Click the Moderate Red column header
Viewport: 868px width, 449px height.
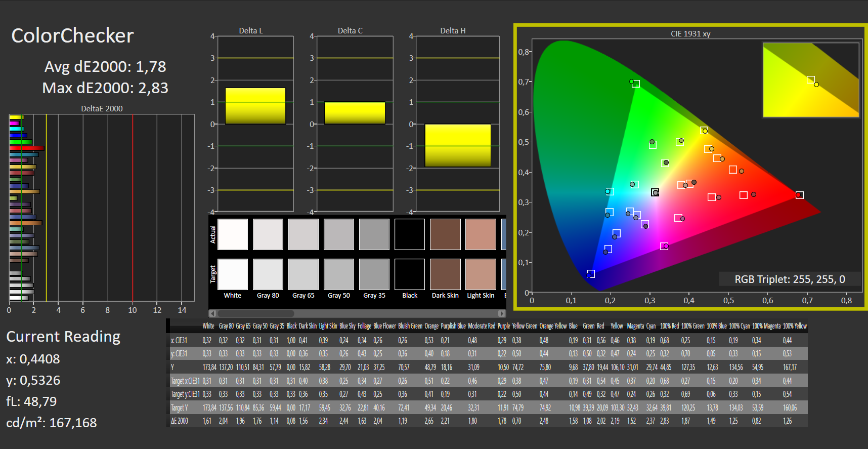481,326
